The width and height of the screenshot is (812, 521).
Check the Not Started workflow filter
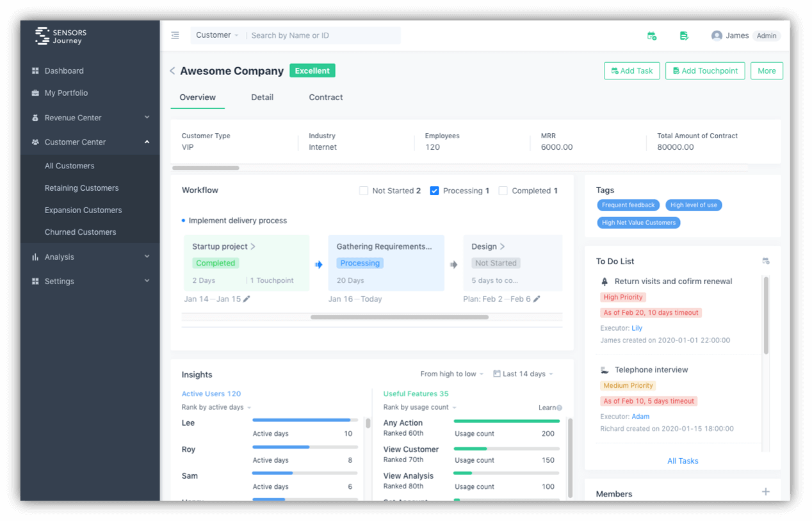(364, 191)
